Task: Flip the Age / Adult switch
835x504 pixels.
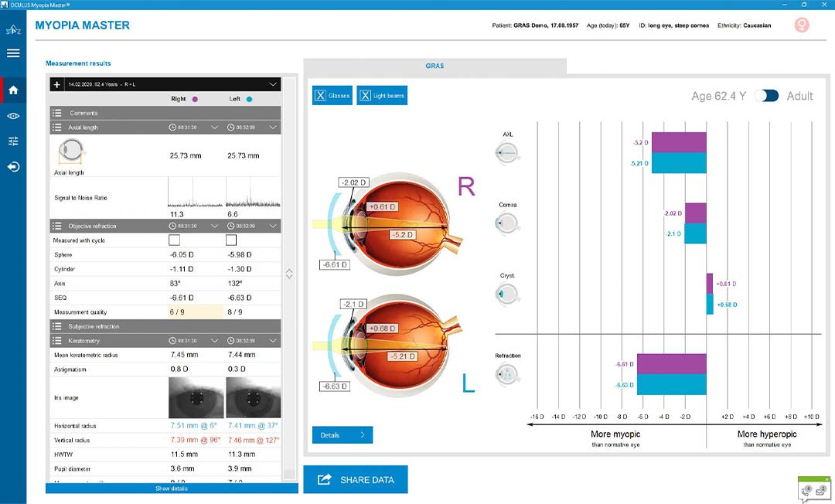Action: coord(767,96)
